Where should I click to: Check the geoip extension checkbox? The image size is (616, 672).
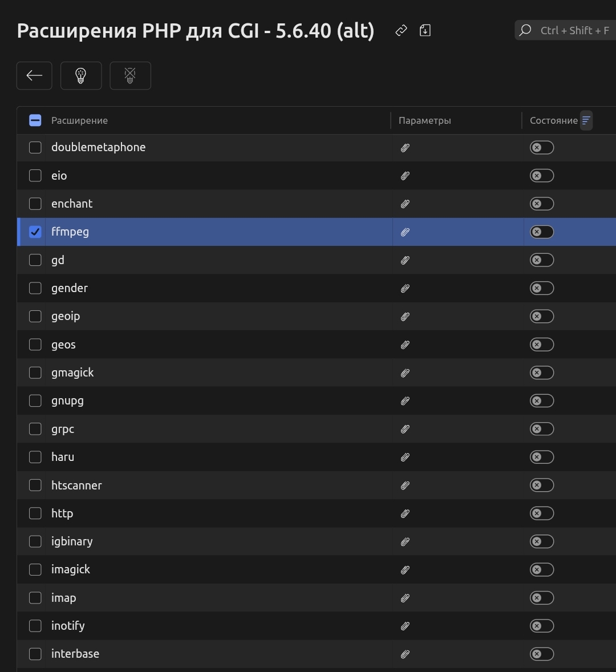coord(35,317)
